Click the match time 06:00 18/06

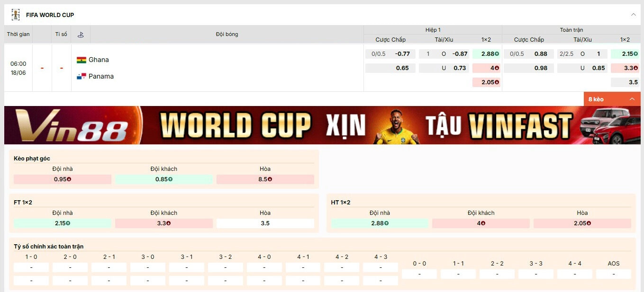click(x=18, y=68)
